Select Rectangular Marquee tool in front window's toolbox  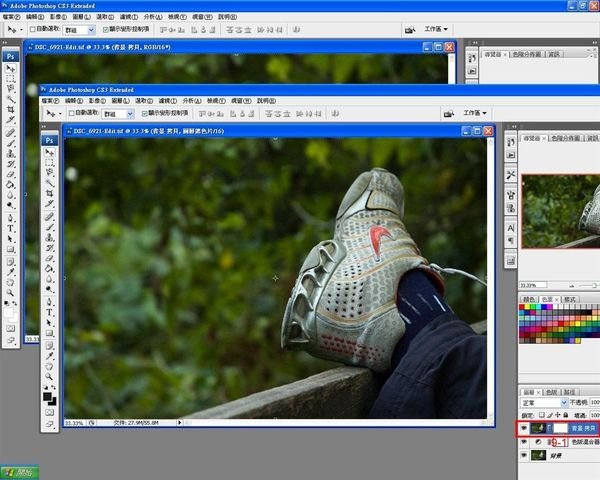coord(50,163)
